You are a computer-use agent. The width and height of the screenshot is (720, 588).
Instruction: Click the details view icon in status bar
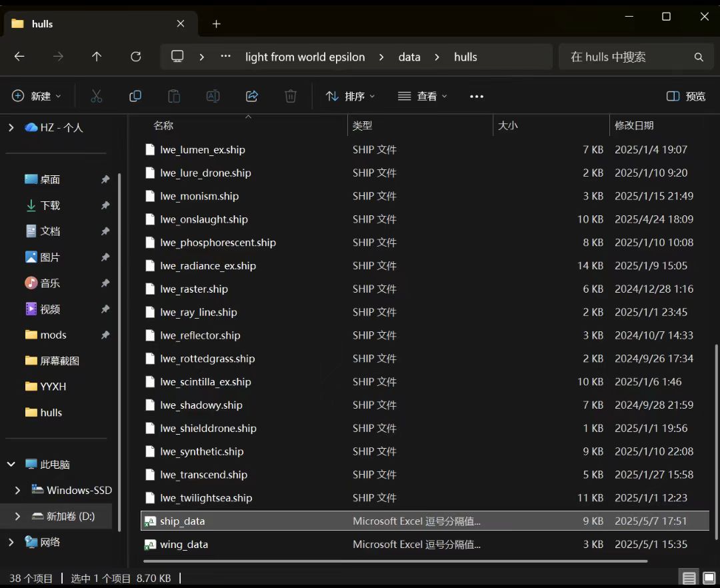click(689, 578)
